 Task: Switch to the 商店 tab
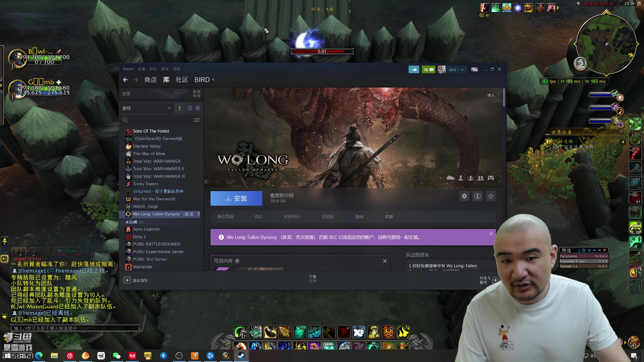pos(151,80)
